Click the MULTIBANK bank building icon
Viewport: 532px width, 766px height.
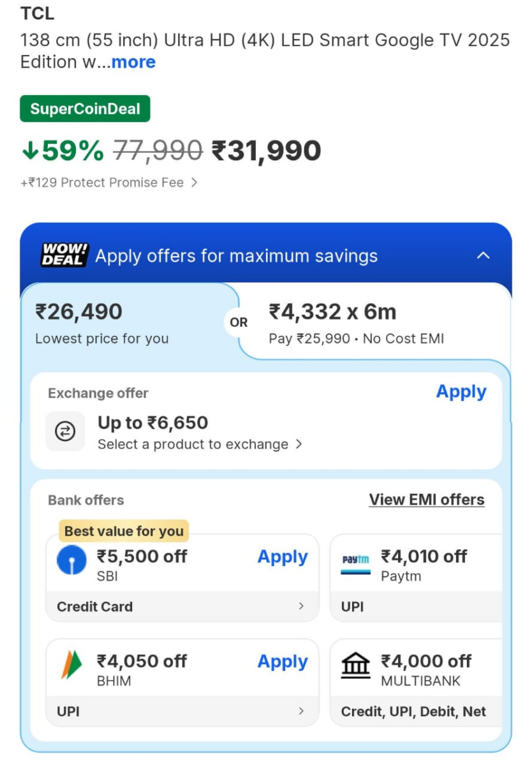click(355, 665)
